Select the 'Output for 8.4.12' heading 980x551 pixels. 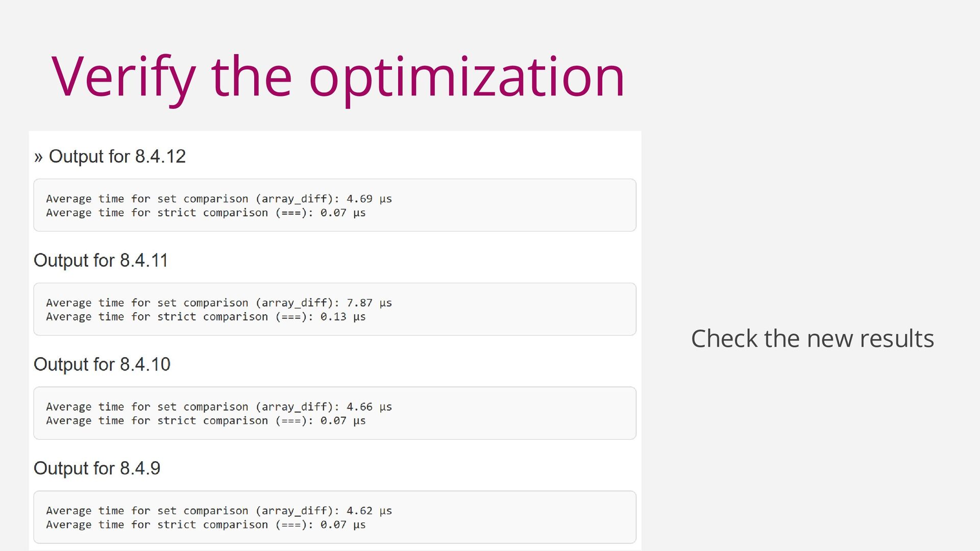pyautogui.click(x=117, y=156)
